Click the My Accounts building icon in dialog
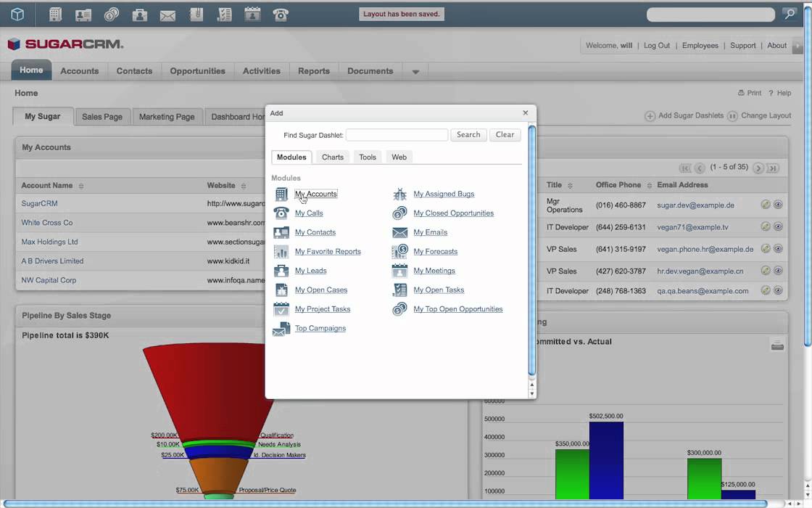 (x=281, y=194)
